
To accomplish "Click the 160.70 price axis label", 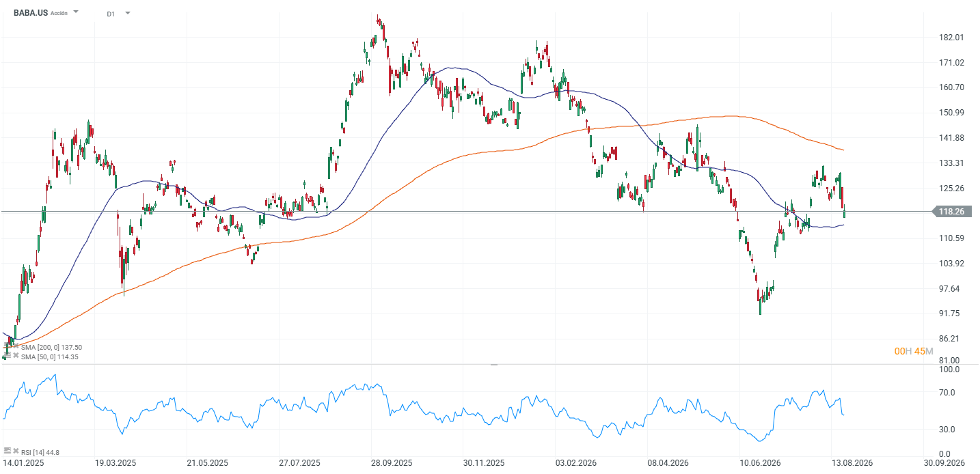I will coord(951,87).
